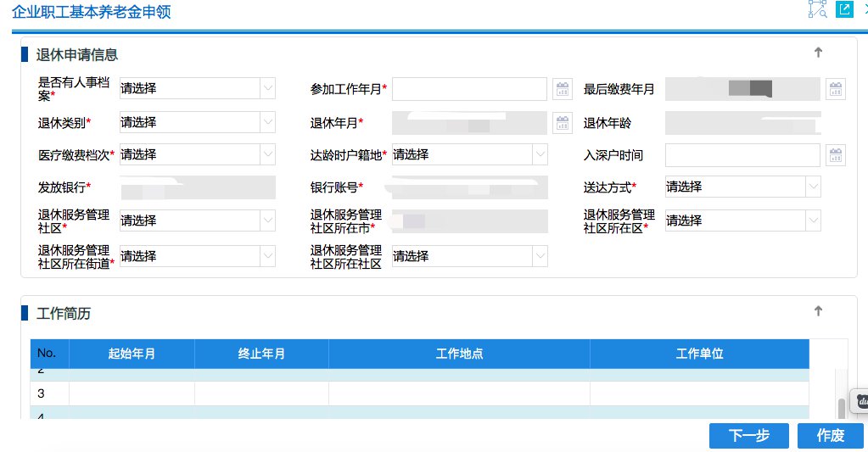Collapse the 退休申请信息 section arrow

click(x=818, y=53)
